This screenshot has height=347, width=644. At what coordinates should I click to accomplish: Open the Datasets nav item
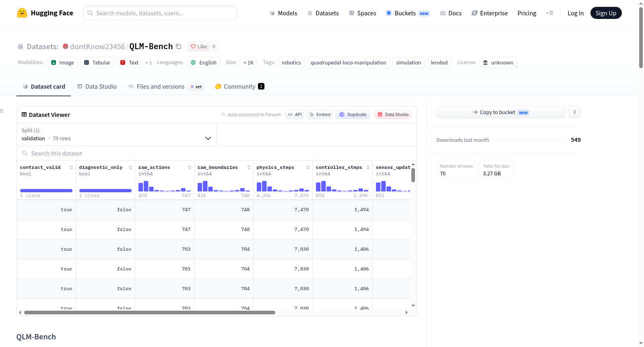pyautogui.click(x=323, y=13)
